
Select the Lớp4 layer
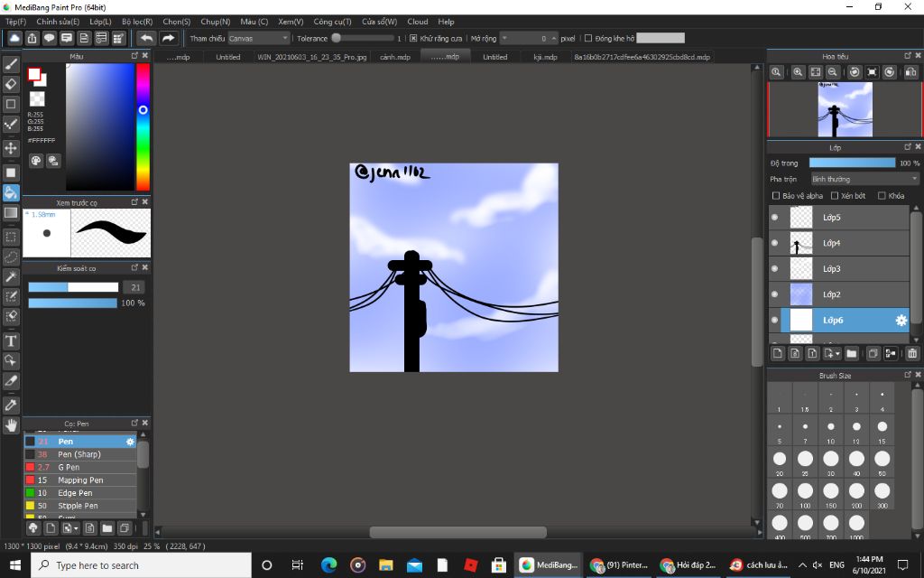pyautogui.click(x=838, y=243)
